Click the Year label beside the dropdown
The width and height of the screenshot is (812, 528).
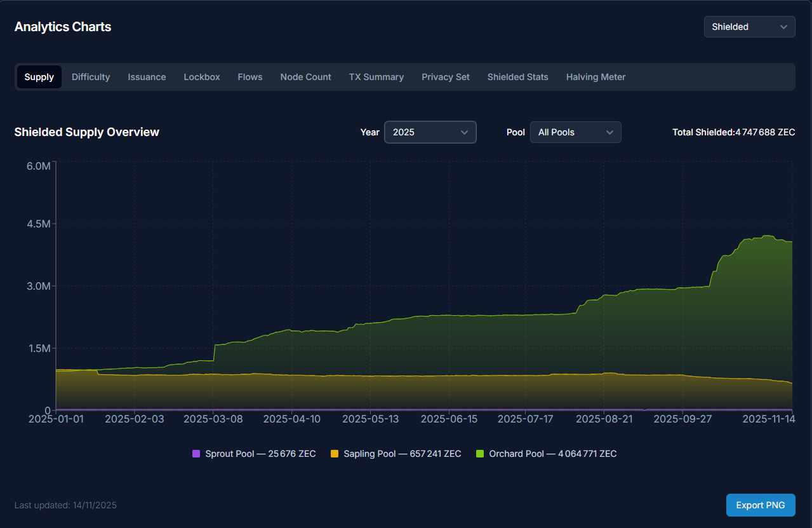[x=370, y=132]
